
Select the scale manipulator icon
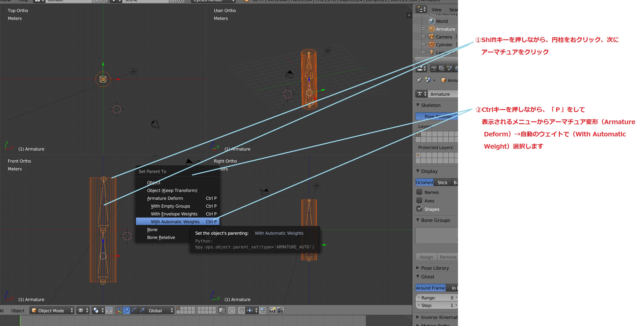tap(142, 311)
